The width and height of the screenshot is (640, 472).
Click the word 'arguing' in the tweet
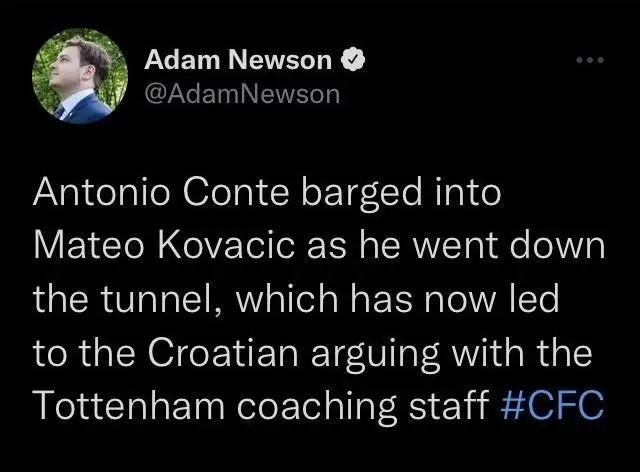click(x=376, y=354)
